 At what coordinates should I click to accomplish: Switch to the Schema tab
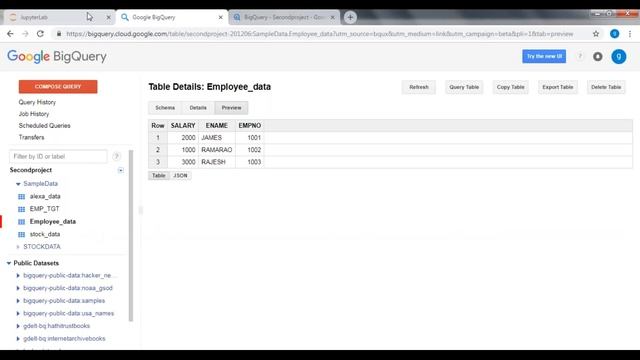coord(165,108)
